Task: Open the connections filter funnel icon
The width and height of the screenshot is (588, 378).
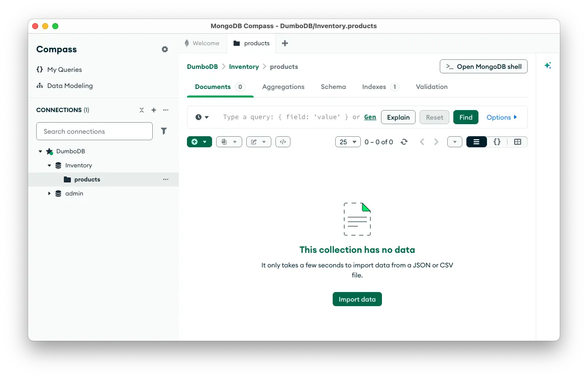Action: (x=164, y=131)
